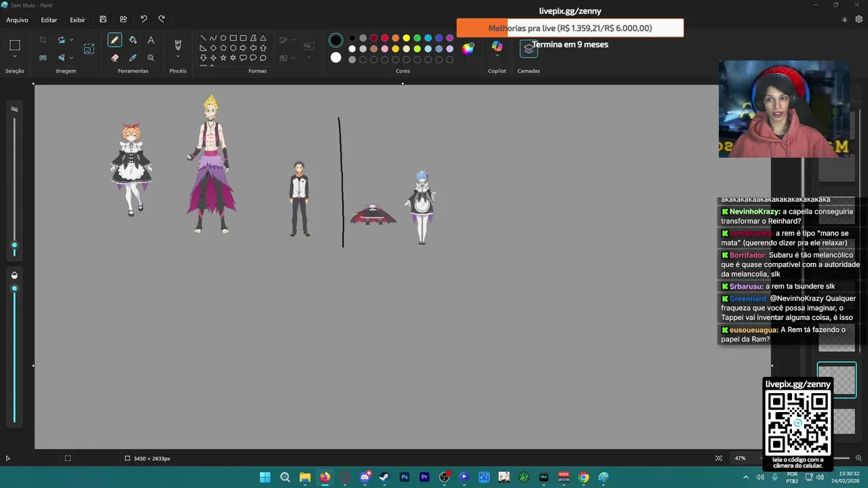Open the Exibir menu
Viewport: 868px width, 488px height.
tap(77, 20)
